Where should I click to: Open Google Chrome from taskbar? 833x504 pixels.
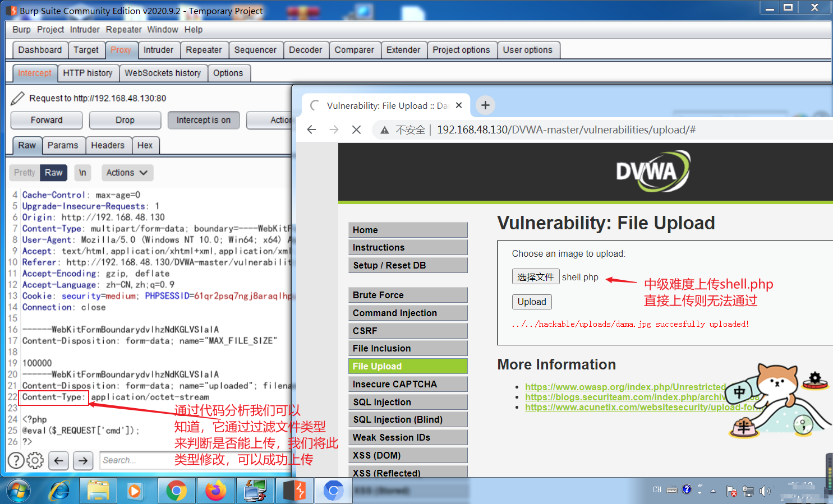click(176, 492)
